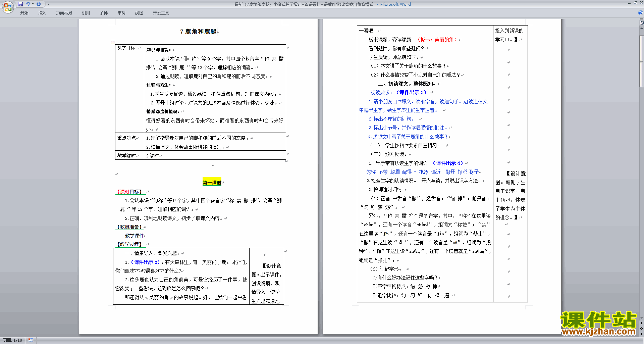Click the blue text （课件出示 2）

coord(145,262)
